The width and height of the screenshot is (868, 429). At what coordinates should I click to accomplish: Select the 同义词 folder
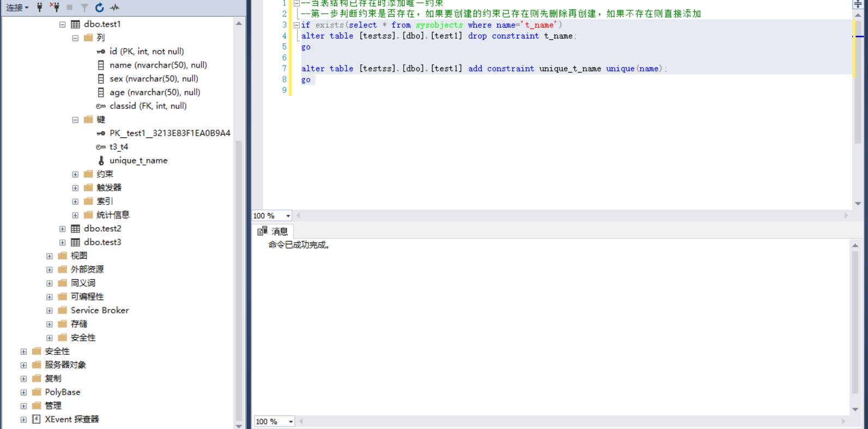[x=83, y=283]
